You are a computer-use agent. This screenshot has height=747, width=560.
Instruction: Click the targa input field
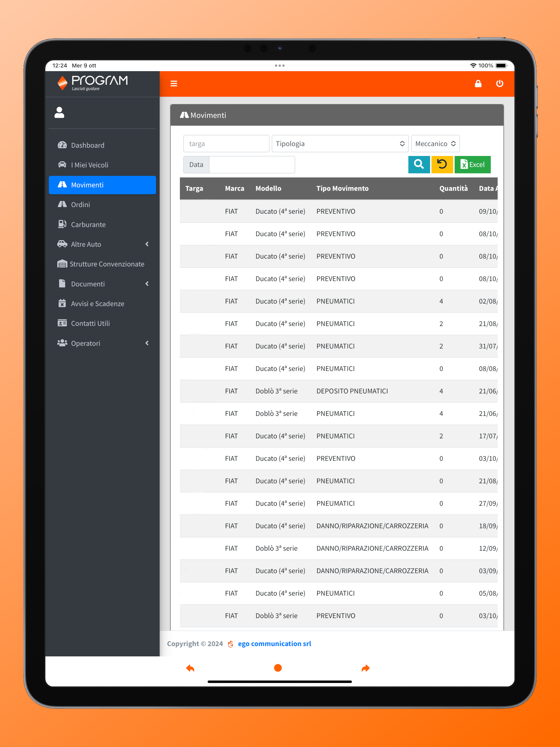pos(226,144)
